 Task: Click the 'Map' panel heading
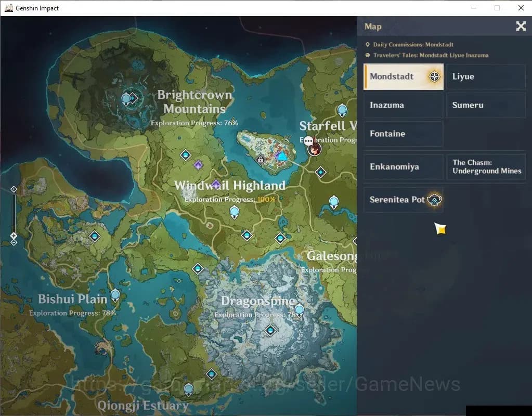[x=373, y=27]
